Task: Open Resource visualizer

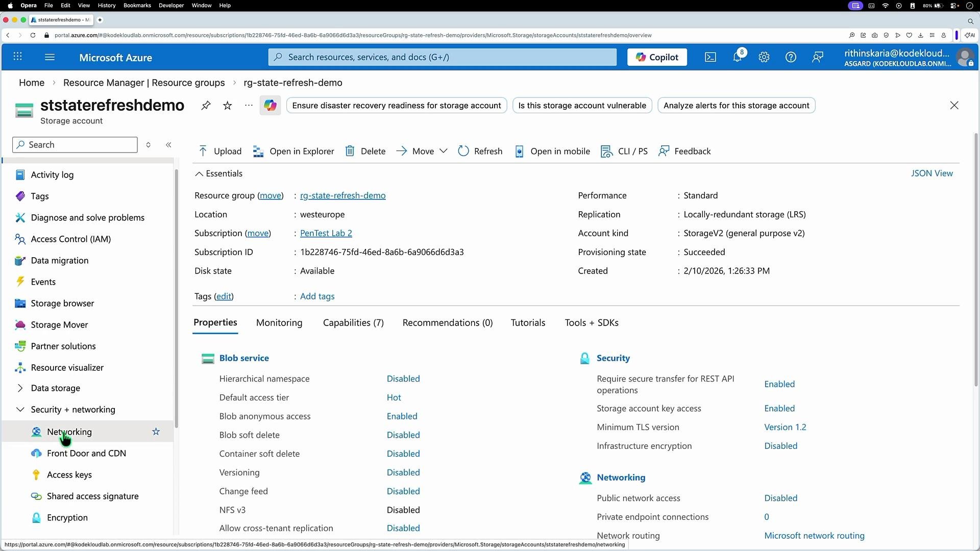Action: (67, 368)
